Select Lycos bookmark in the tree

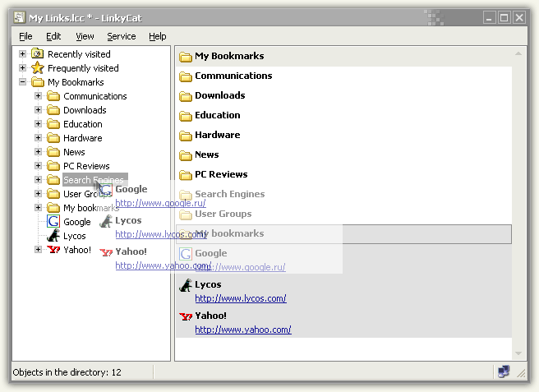(75, 236)
